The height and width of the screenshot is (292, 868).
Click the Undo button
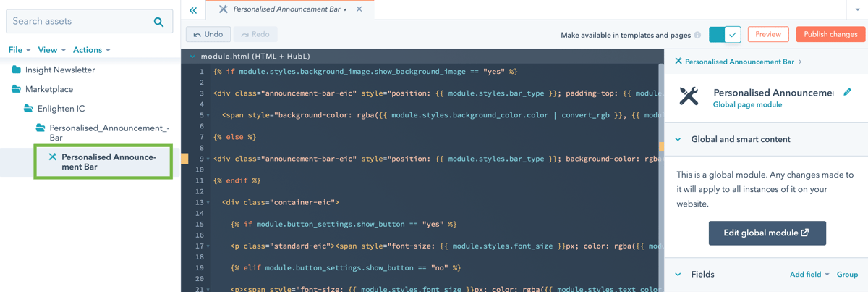click(208, 34)
